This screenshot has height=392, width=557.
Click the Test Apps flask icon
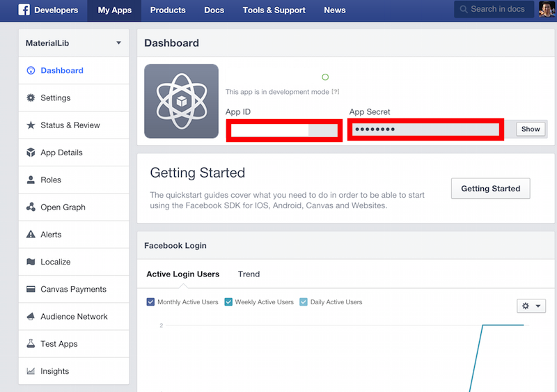31,344
